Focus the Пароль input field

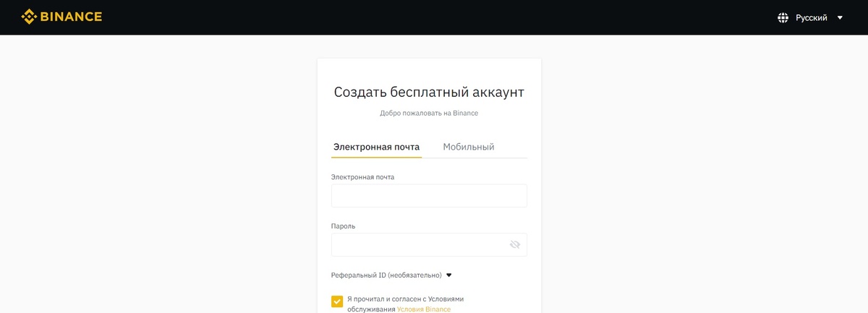click(429, 245)
